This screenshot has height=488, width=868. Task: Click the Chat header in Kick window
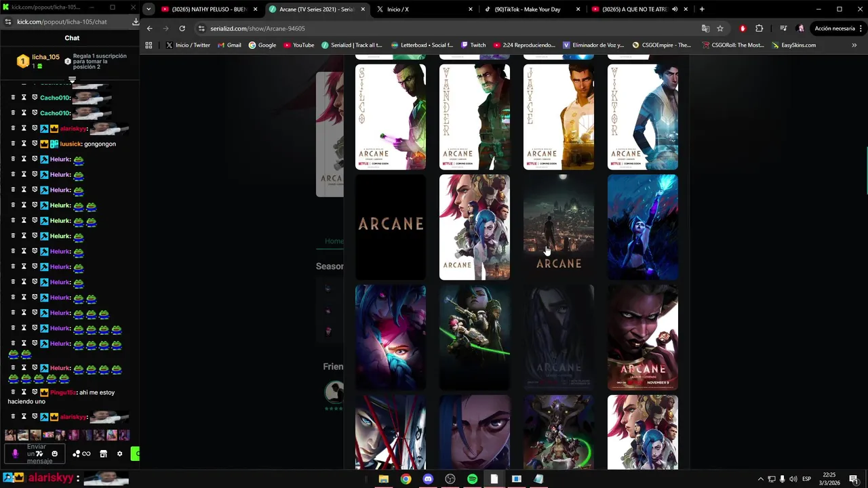pyautogui.click(x=72, y=38)
